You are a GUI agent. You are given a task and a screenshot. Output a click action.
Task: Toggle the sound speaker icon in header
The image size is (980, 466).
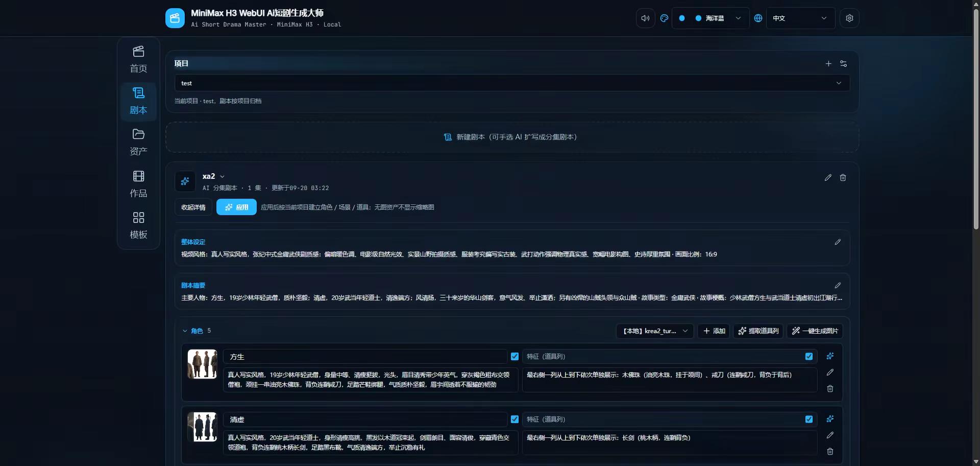(x=645, y=18)
